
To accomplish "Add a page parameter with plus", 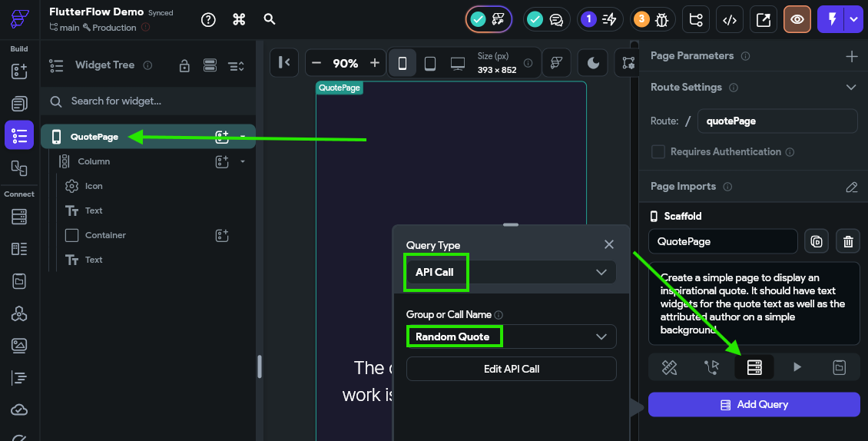I will (x=851, y=56).
